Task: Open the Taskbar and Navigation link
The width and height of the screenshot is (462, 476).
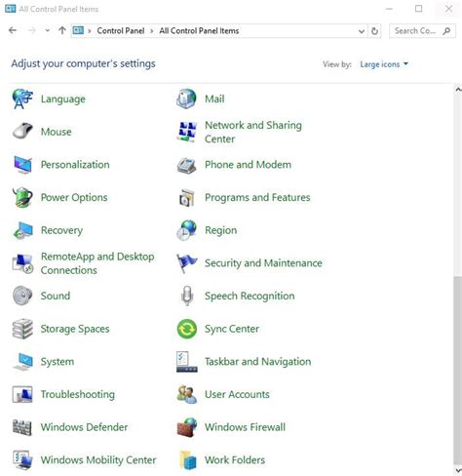Action: point(257,362)
